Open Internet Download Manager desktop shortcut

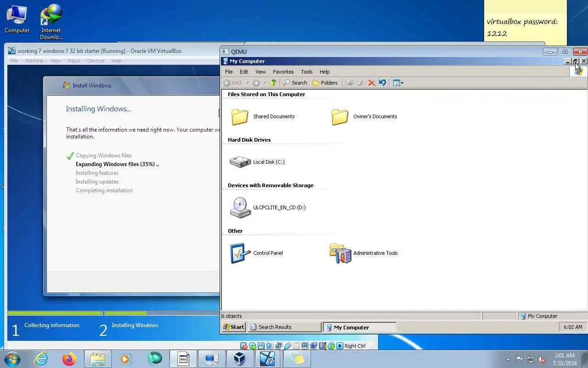(51, 22)
